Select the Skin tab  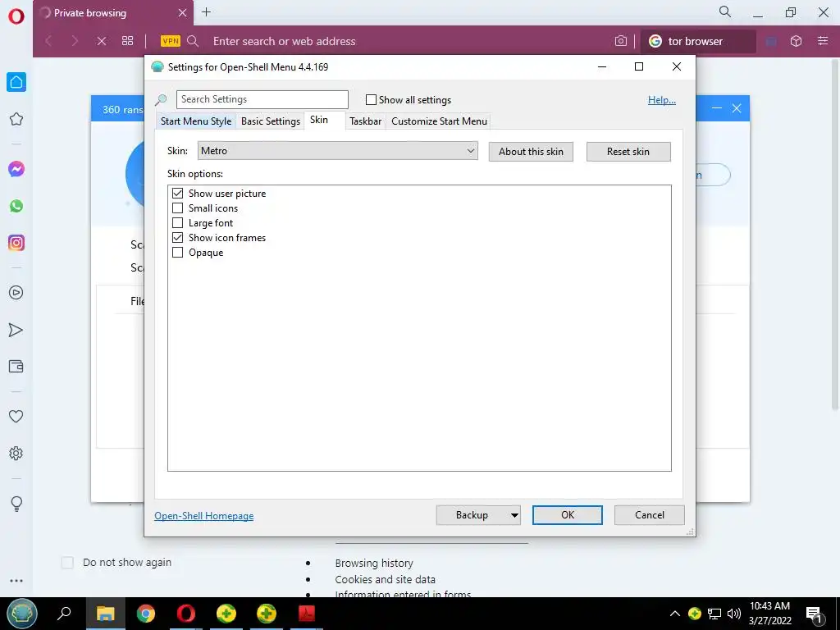click(x=319, y=120)
